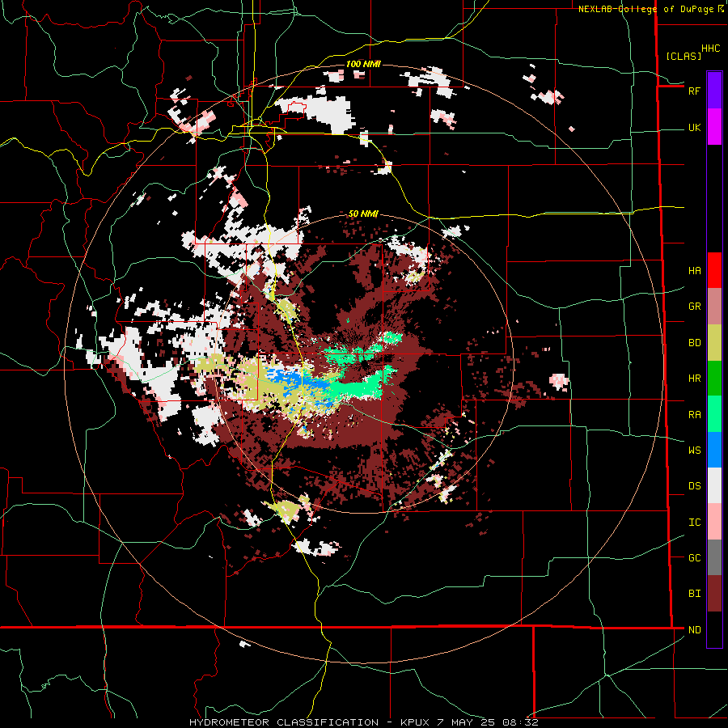Click the DS legend label
This screenshot has height=728, width=728.
[694, 486]
